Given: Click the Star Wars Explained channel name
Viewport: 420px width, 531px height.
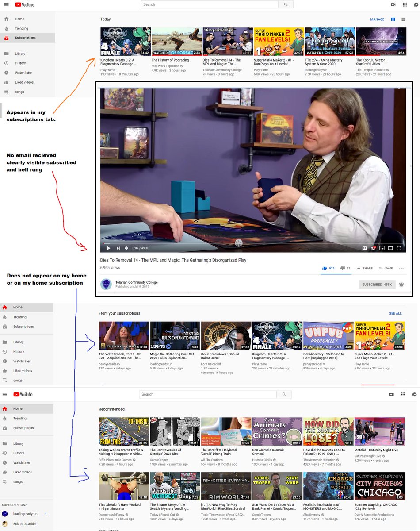Looking at the screenshot, I should (165, 66).
